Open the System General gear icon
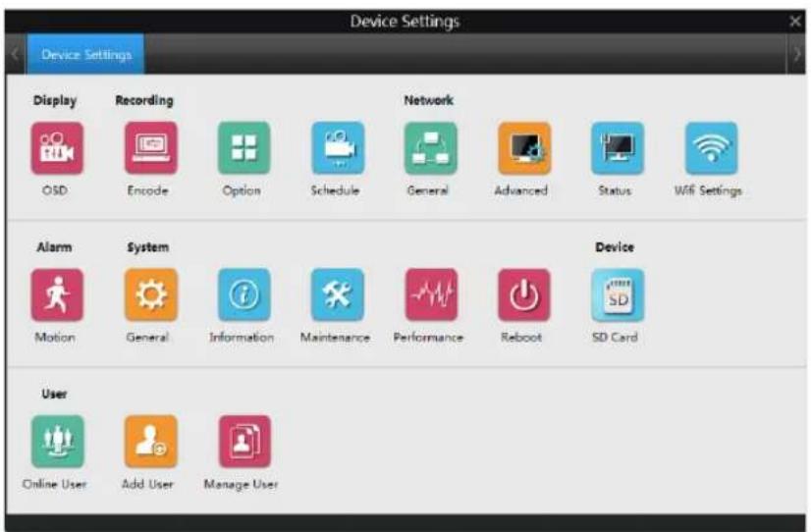Screen dimensions: 811x532 click(x=150, y=294)
